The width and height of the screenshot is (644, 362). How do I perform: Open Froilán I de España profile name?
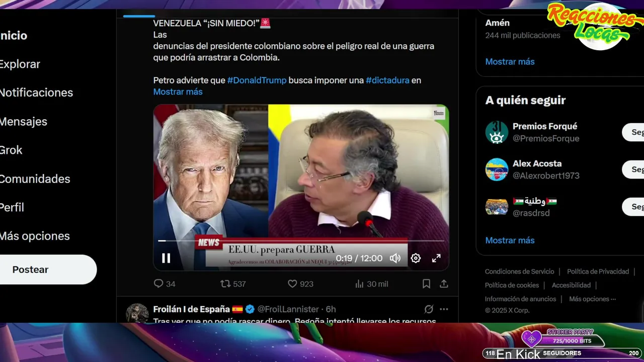191,309
